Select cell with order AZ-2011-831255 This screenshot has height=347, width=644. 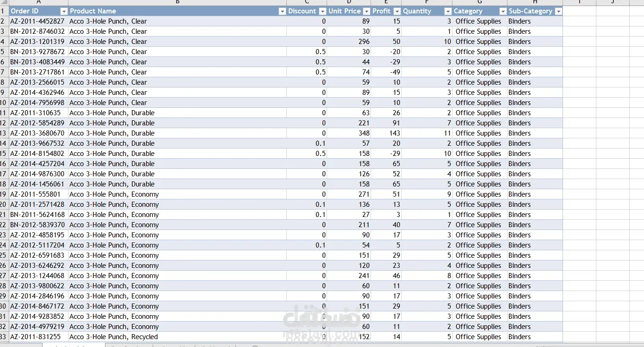click(x=38, y=337)
